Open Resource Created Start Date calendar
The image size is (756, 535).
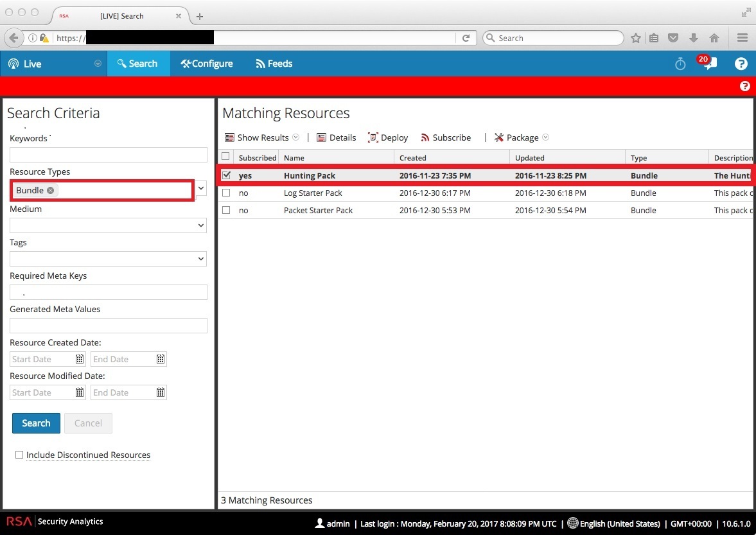pyautogui.click(x=80, y=359)
